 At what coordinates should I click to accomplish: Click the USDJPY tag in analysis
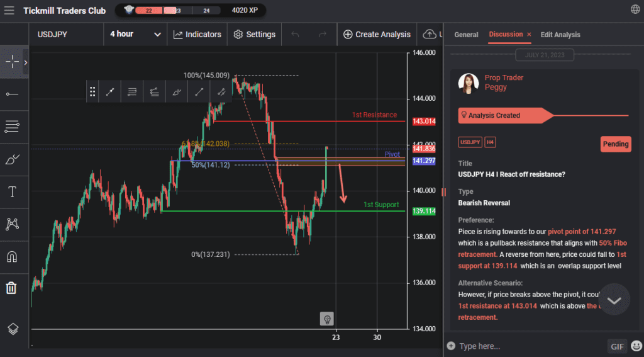470,142
